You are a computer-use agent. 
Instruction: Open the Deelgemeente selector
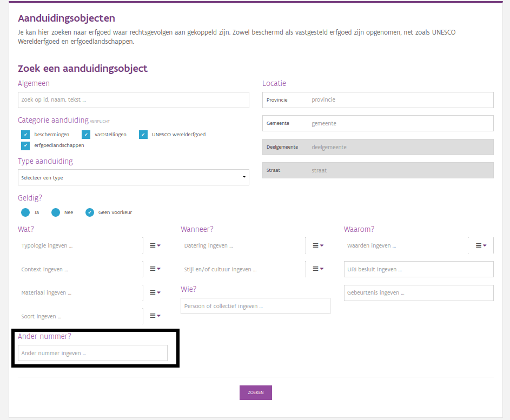pos(378,147)
